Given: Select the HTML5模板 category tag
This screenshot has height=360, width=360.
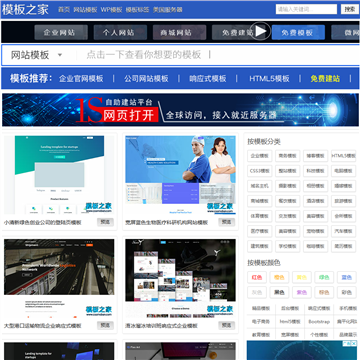Looking at the screenshot, I should (x=343, y=156).
